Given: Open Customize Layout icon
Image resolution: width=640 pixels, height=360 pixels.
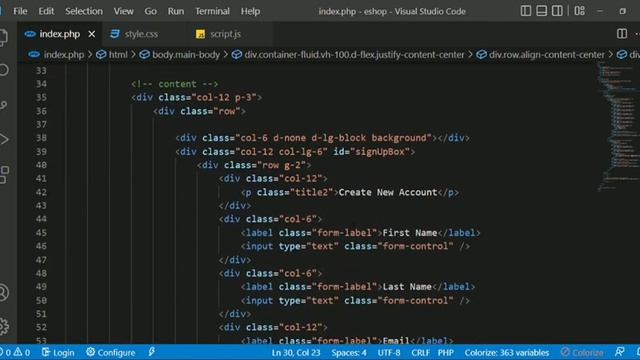Looking at the screenshot, I should [579, 11].
